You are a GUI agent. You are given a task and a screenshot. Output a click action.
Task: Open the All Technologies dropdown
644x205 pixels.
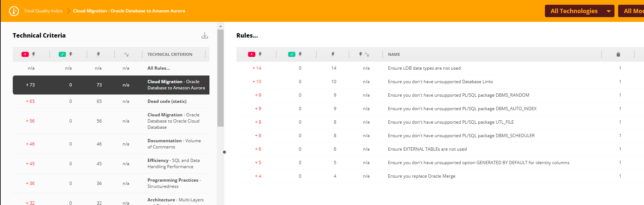tap(579, 11)
